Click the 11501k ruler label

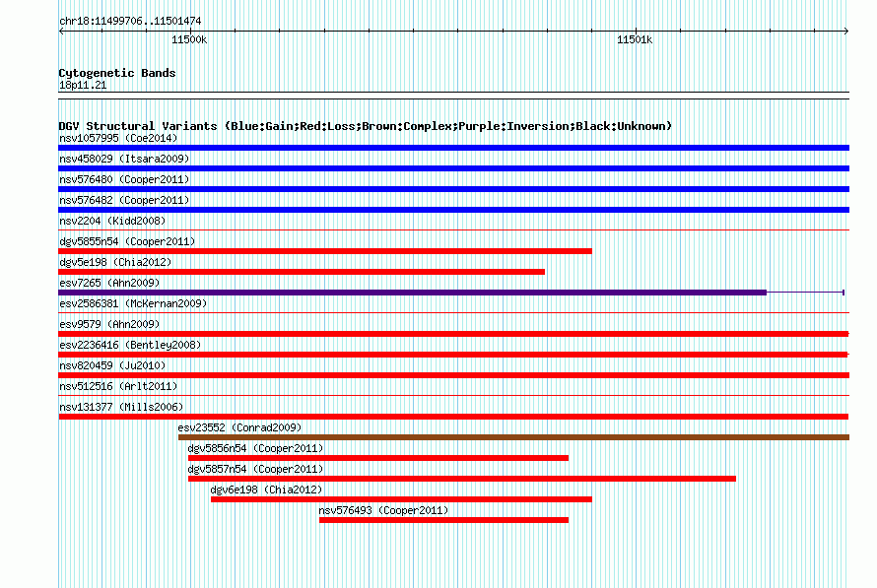point(635,39)
